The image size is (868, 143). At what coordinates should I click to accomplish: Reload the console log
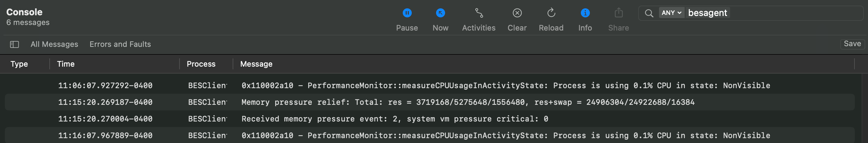551,13
